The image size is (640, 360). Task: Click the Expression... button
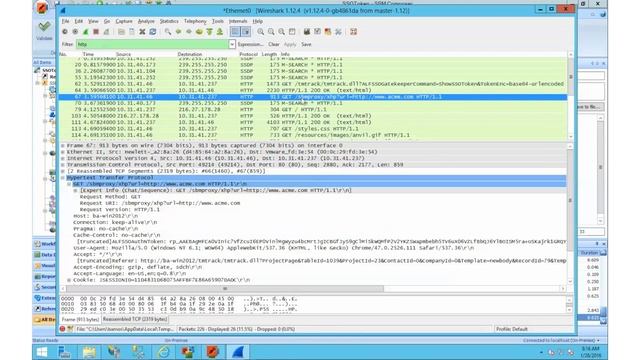coord(250,44)
